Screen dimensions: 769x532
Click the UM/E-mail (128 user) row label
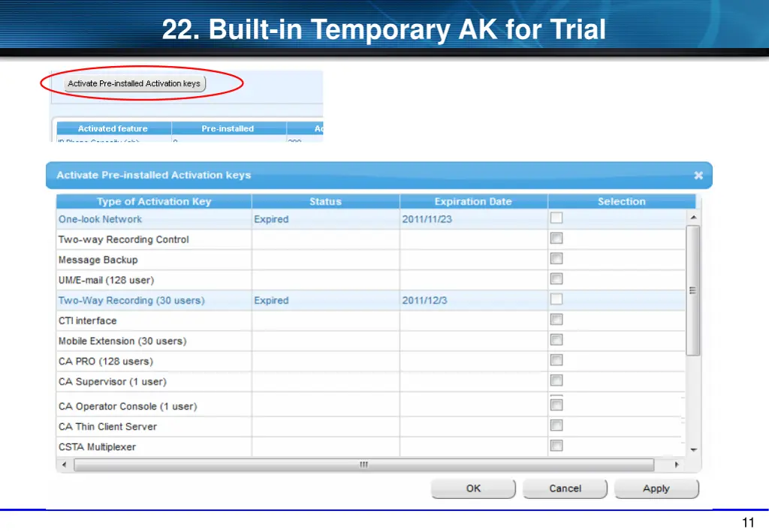[x=107, y=280]
